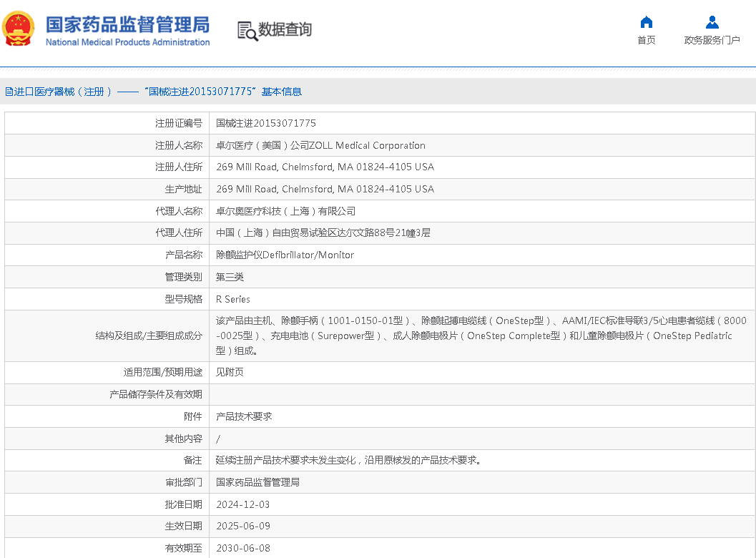Click approval date 2024-12-03
The height and width of the screenshot is (558, 756).
tap(243, 505)
